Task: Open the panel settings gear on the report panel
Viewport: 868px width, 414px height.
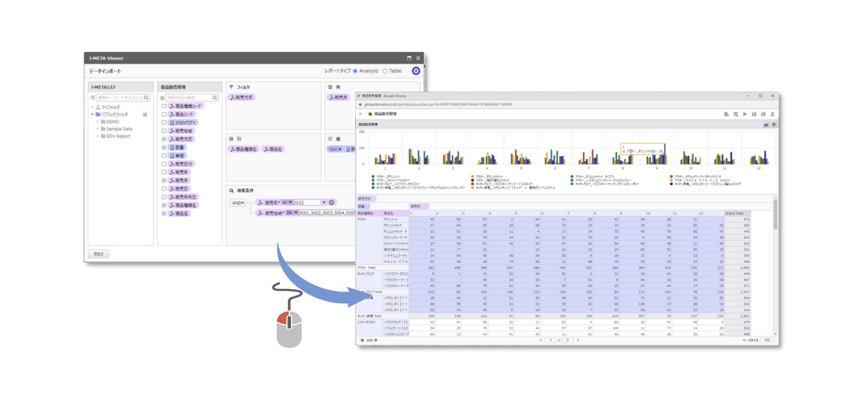Action: click(774, 124)
